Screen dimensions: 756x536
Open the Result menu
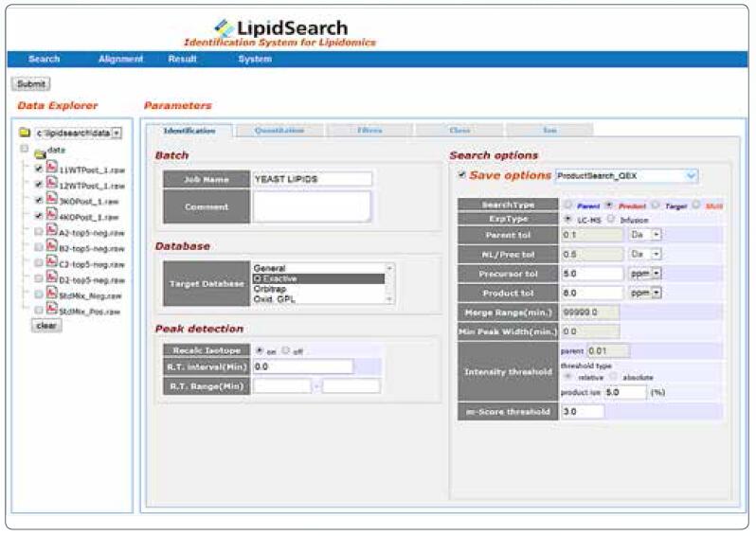(182, 59)
